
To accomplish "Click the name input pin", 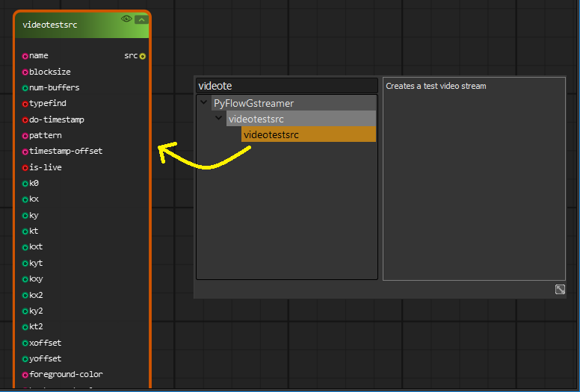I will click(25, 56).
